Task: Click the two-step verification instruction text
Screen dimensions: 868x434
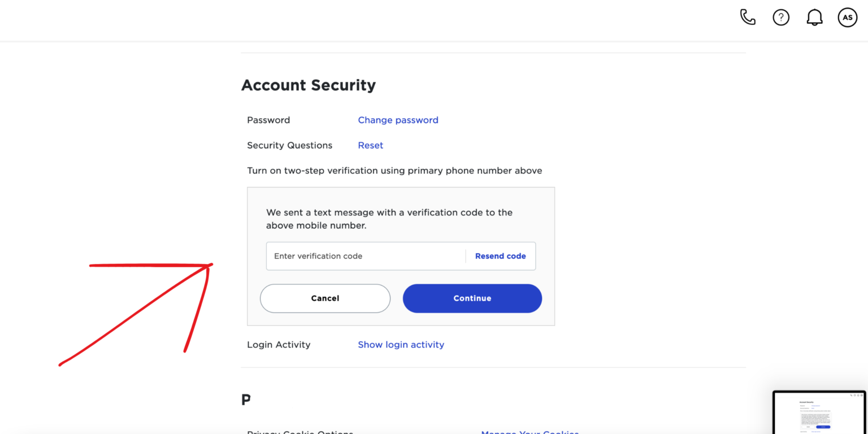Action: (394, 170)
